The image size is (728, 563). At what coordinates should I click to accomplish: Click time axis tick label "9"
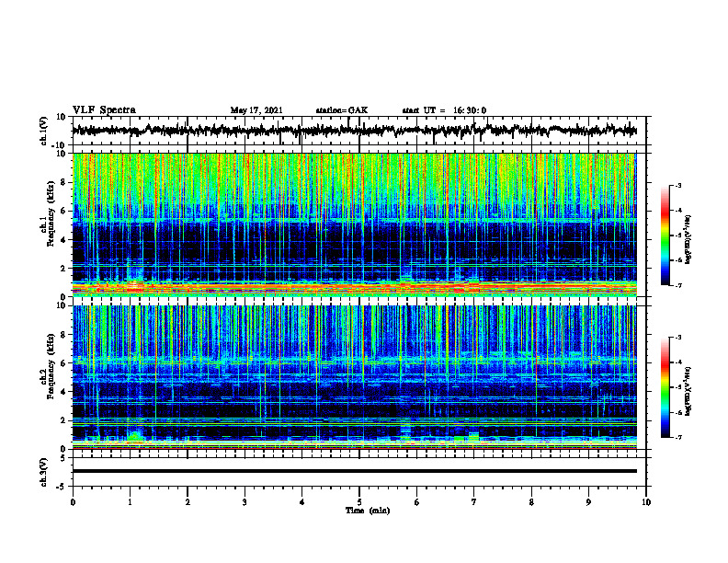point(588,502)
